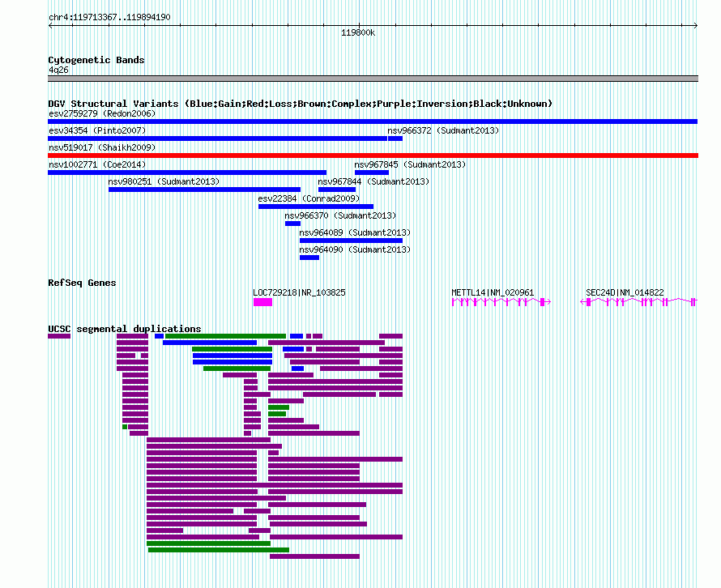Select the nsv964089 blue variant bar
The height and width of the screenshot is (588, 721).
point(352,241)
